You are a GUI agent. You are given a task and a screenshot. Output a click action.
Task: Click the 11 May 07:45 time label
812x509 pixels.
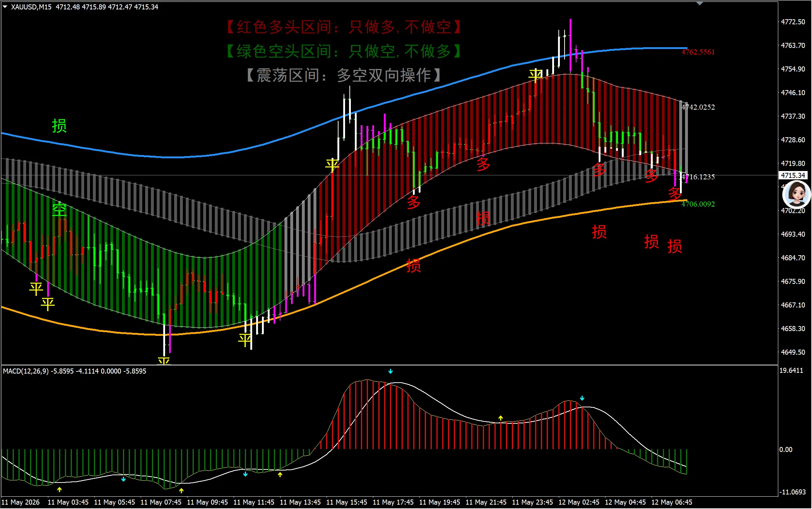click(161, 502)
